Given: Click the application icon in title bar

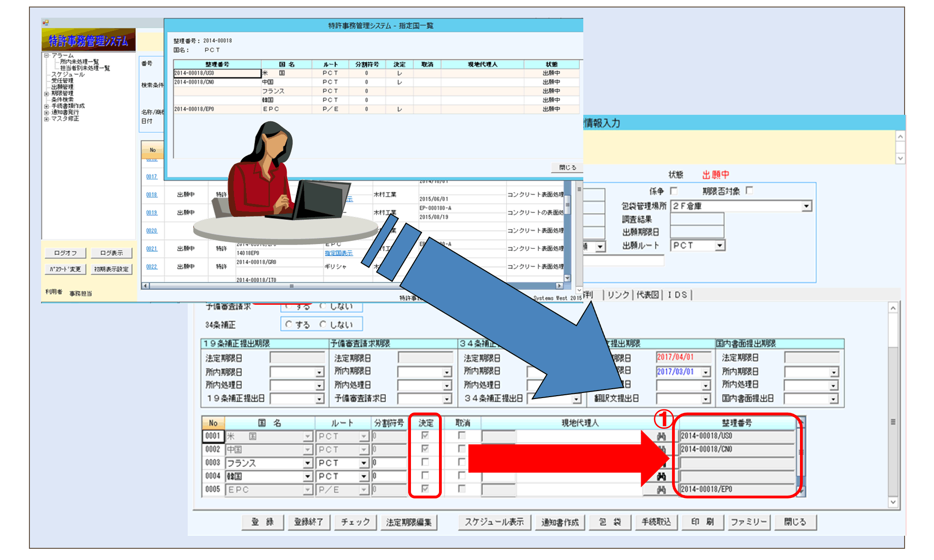Looking at the screenshot, I should [45, 22].
